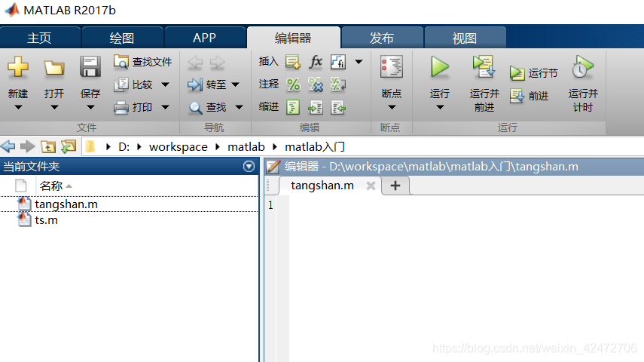
Task: Click the Print (打印) button
Action: click(x=133, y=107)
